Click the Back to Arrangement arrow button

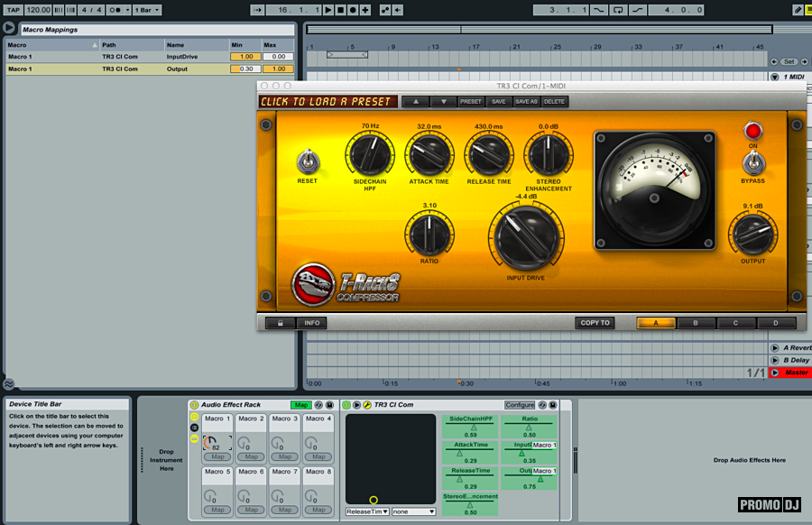398,10
